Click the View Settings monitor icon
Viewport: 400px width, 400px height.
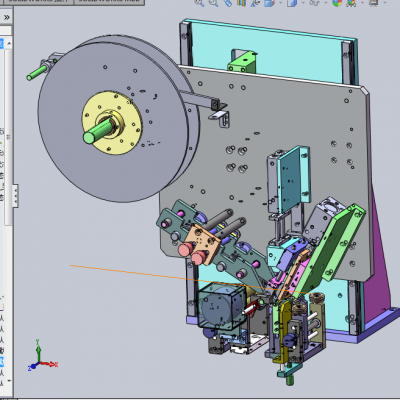373,3
